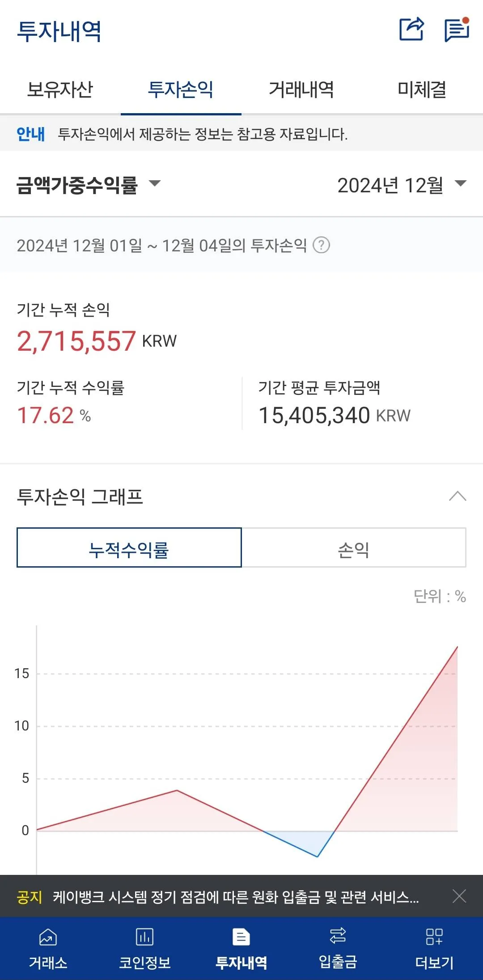
Task: Tap the chart peak at right end
Action: [457, 647]
